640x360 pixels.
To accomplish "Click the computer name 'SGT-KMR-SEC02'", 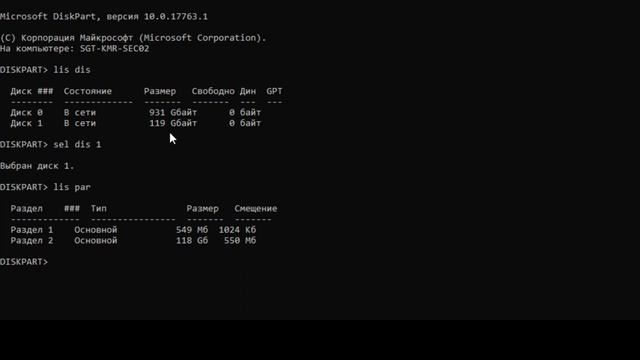I will click(x=114, y=49).
